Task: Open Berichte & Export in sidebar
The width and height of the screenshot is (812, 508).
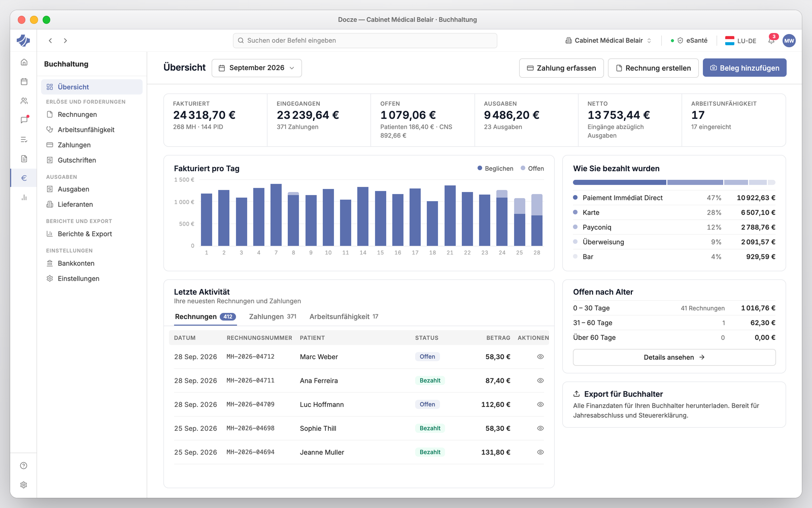Action: (x=92, y=234)
